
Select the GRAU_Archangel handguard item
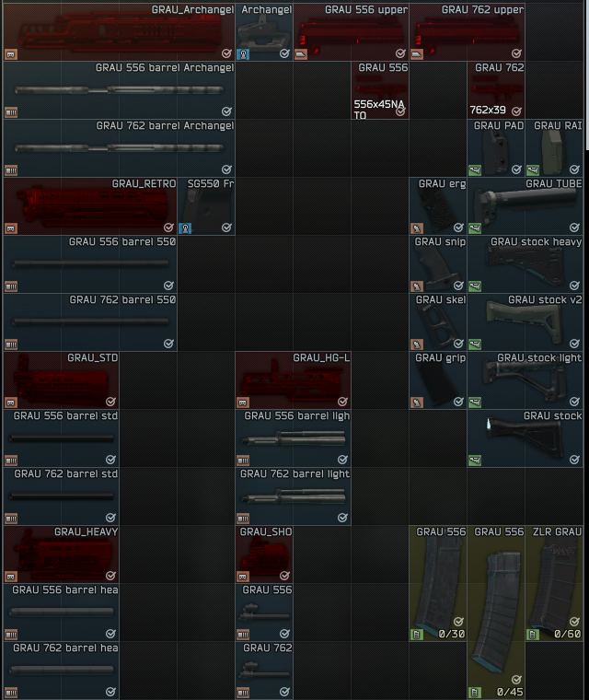118,32
